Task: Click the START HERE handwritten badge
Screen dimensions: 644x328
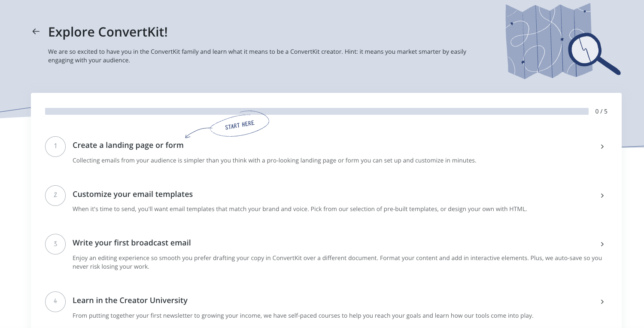Action: (x=240, y=125)
